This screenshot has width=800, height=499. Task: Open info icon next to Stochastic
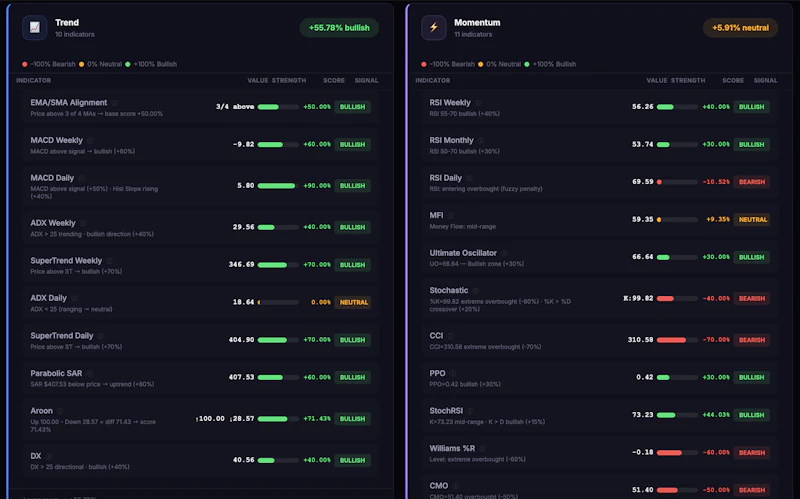point(476,290)
